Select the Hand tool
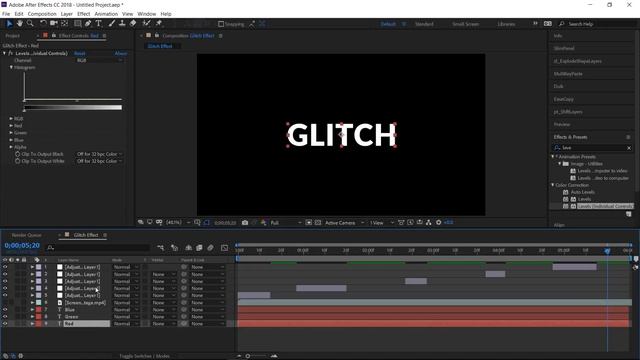Viewport: 640px width, 360px height. (x=20, y=24)
